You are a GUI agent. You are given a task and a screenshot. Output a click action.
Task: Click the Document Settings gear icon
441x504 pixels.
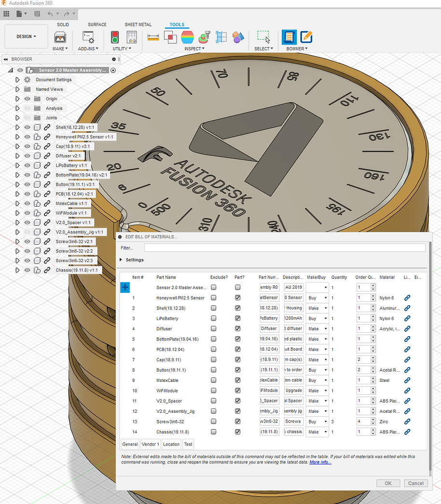click(28, 80)
